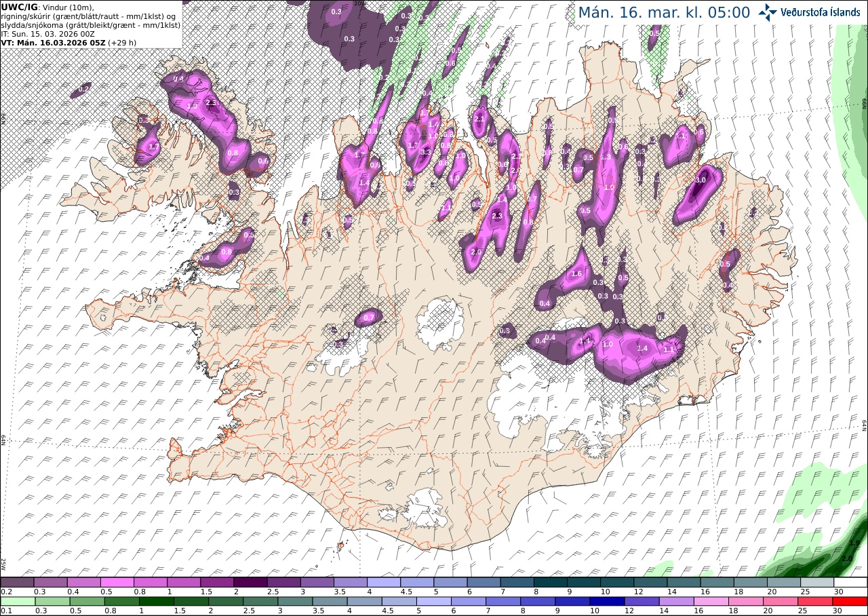868x616 pixels.
Task: Select the darkest purple 2 swatch, upper scale
Action: tap(250, 582)
